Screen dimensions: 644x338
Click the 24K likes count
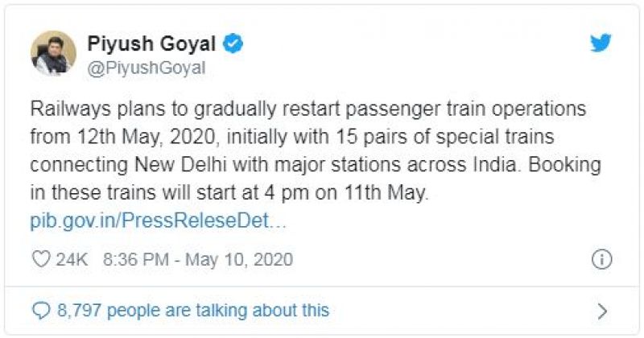72,259
